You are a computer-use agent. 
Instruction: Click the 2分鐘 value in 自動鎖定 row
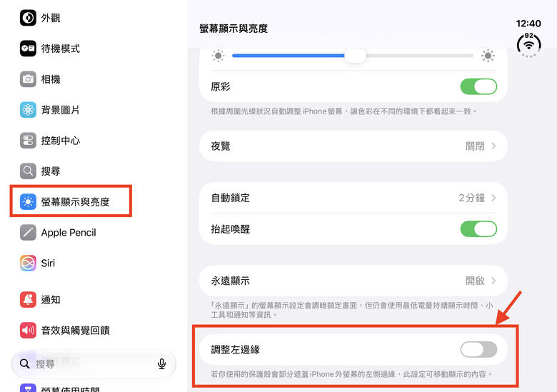[472, 198]
